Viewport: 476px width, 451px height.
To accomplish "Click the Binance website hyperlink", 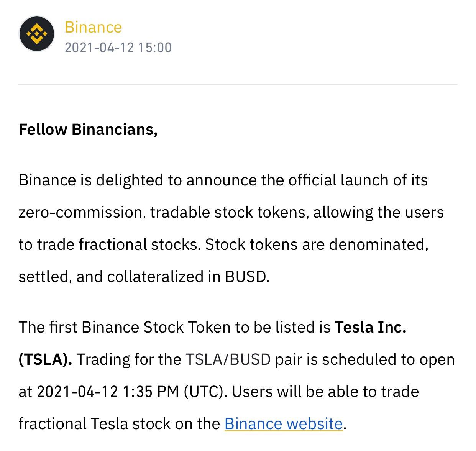I will (284, 424).
